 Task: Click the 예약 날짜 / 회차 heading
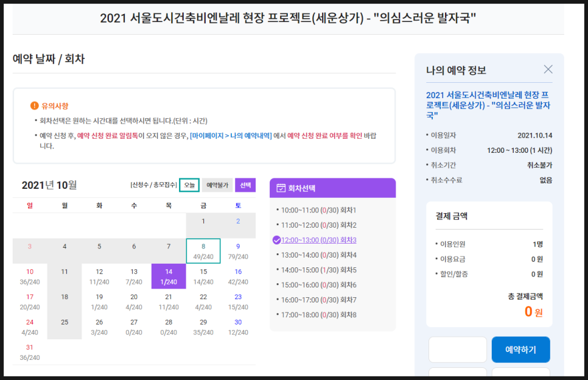[x=49, y=59]
